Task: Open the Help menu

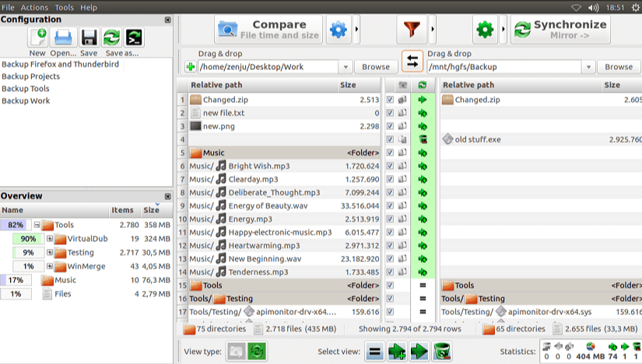Action: pos(89,7)
